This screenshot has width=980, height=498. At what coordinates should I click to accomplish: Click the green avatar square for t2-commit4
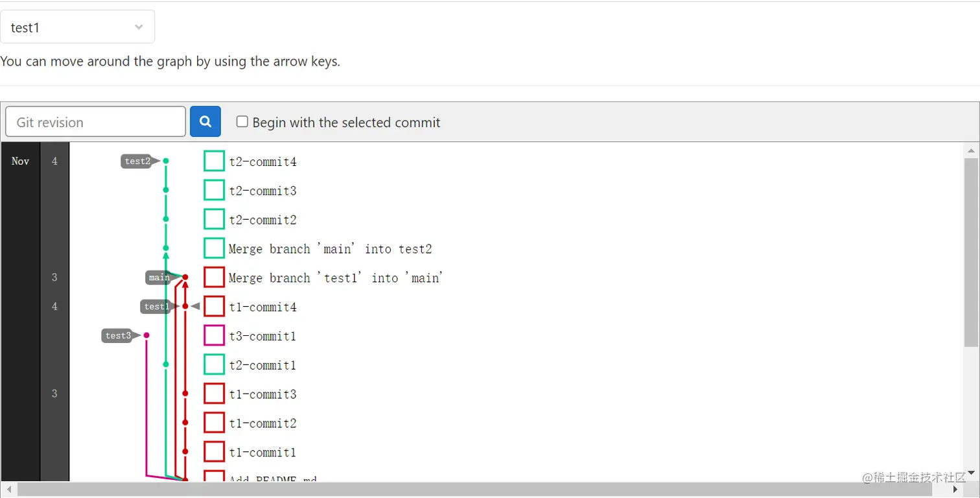click(214, 161)
